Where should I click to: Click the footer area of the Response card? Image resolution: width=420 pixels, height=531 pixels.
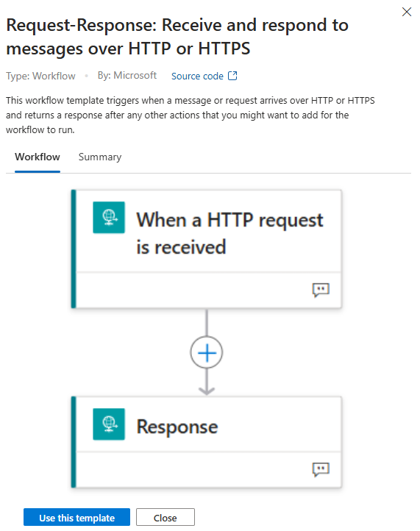pos(208,469)
